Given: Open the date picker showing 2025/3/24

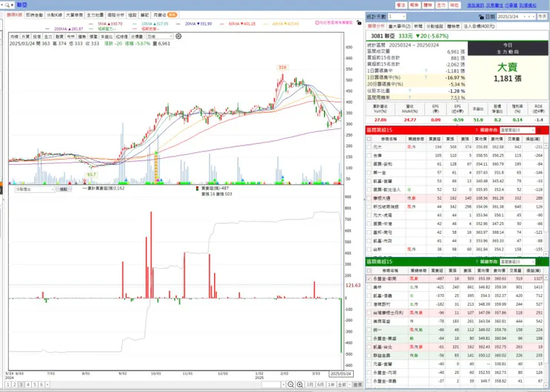Looking at the screenshot, I should coord(516,16).
